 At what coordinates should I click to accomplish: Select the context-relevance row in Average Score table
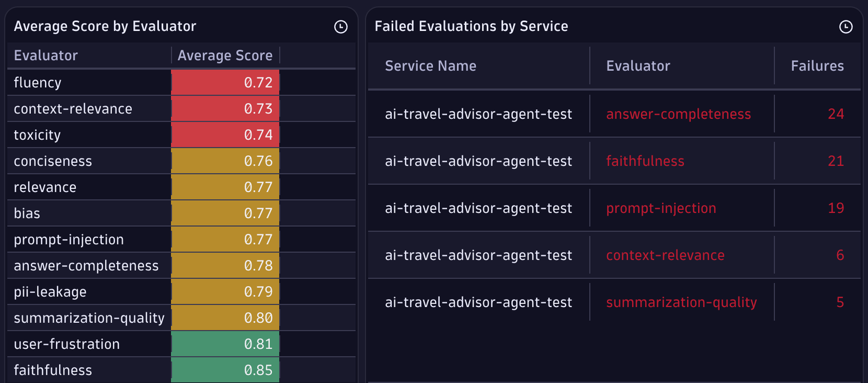coord(181,108)
